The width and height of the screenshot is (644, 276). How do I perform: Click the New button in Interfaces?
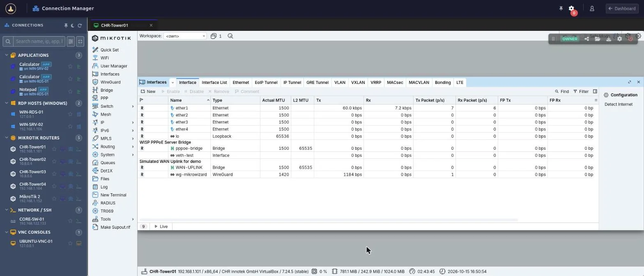[x=148, y=92]
